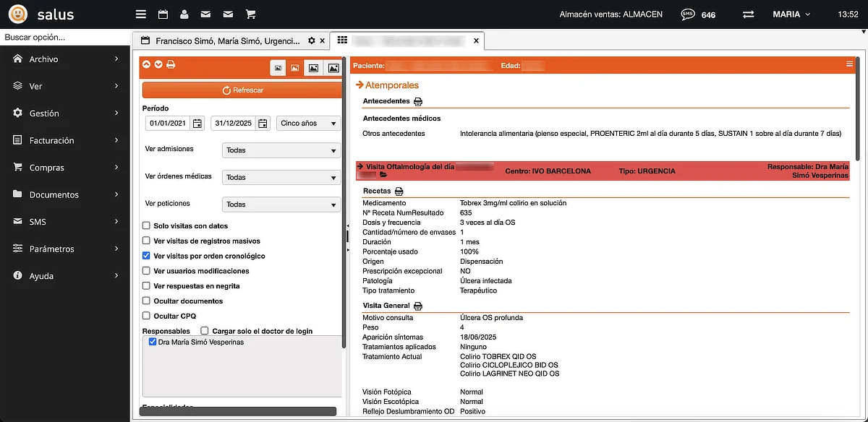Open calendar picker for start date 01/01/2021
The height and width of the screenshot is (422, 868).
(197, 124)
